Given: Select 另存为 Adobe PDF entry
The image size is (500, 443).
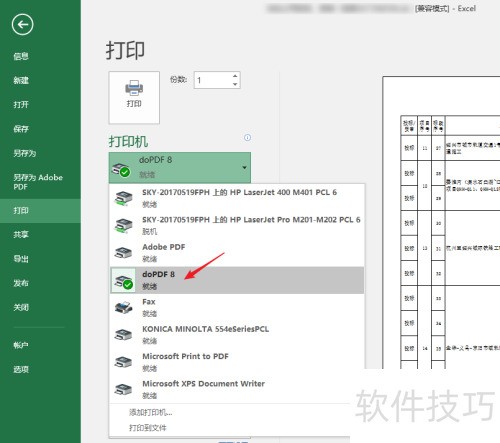Looking at the screenshot, I should point(38,182).
